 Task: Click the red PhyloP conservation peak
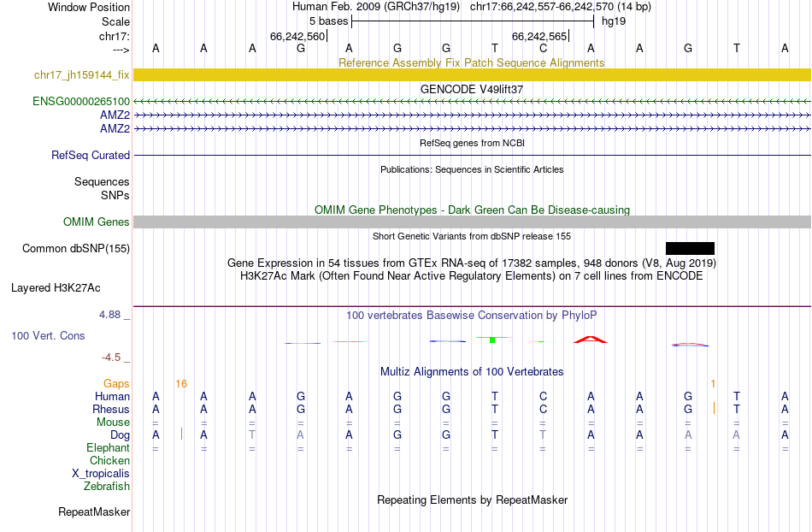(x=591, y=340)
